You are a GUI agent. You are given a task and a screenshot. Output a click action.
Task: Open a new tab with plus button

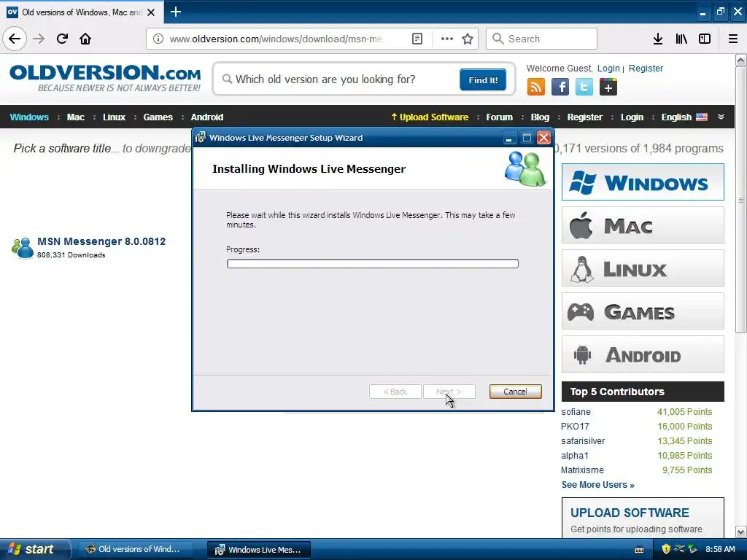coord(175,12)
